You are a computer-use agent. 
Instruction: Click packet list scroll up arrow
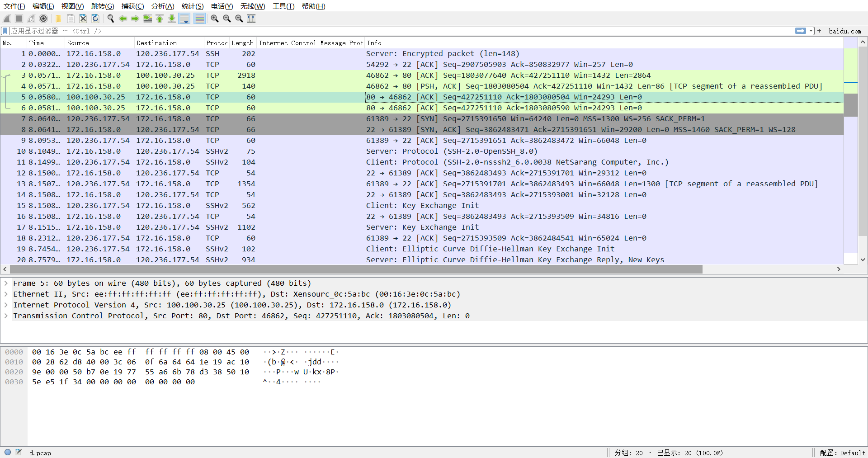863,42
